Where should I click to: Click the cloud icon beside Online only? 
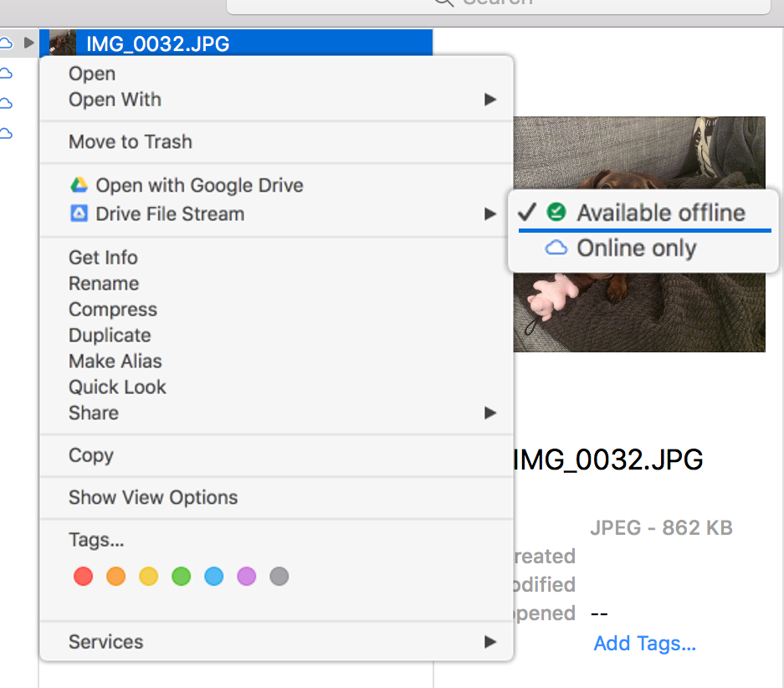tap(556, 248)
